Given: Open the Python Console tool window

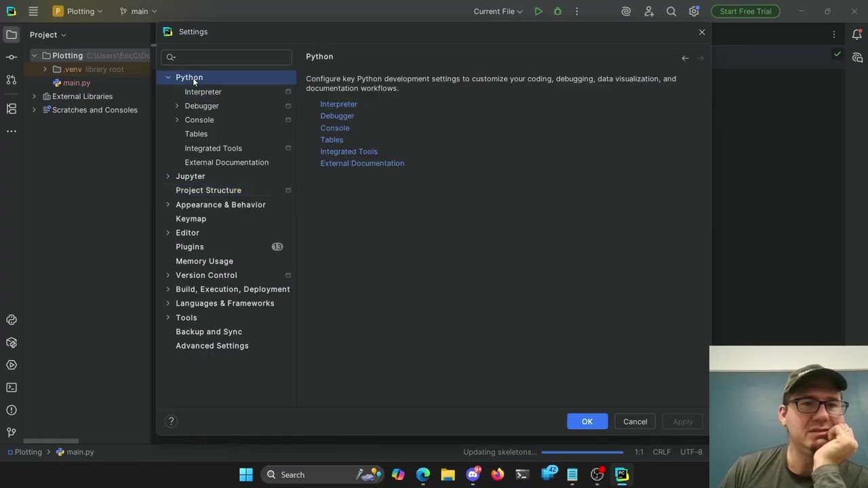Looking at the screenshot, I should 12,320.
